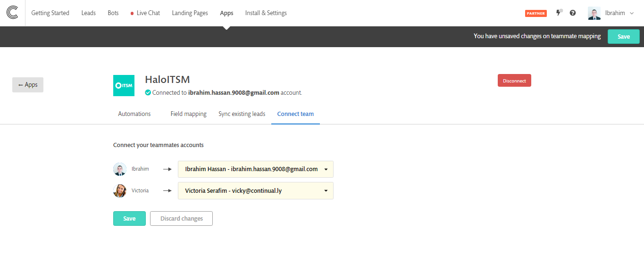Image resolution: width=644 pixels, height=280 pixels.
Task: Click the connected email ibrahim.hassan.9008@gmail.com
Action: [234, 93]
